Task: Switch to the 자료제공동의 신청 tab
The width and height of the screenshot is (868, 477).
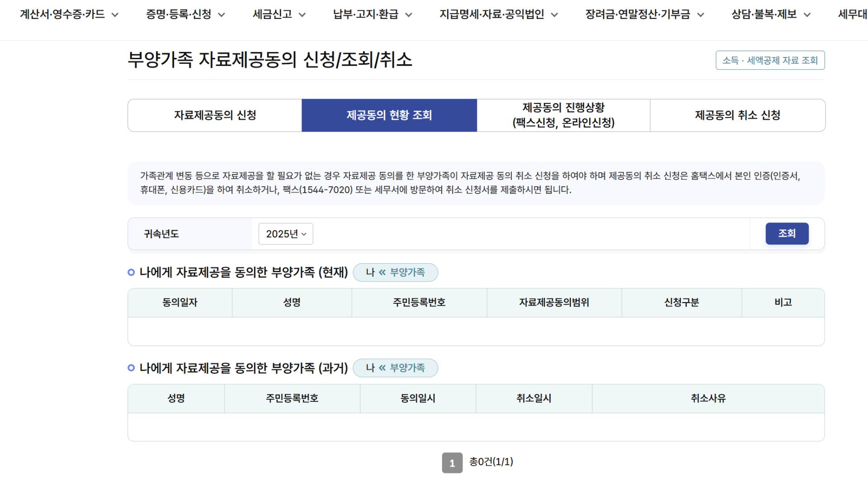Action: click(215, 115)
